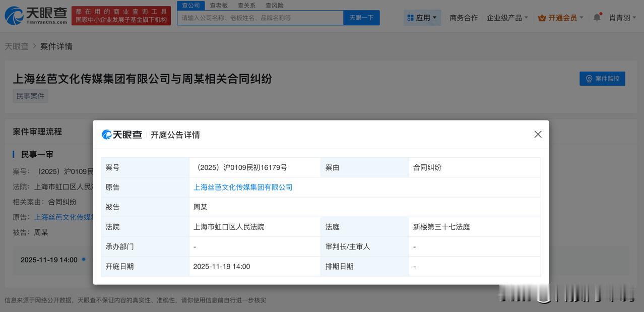Click the background plaintiff link 上海丝芭文化传媒
Image resolution: width=644 pixels, height=312 pixels.
tap(64, 217)
